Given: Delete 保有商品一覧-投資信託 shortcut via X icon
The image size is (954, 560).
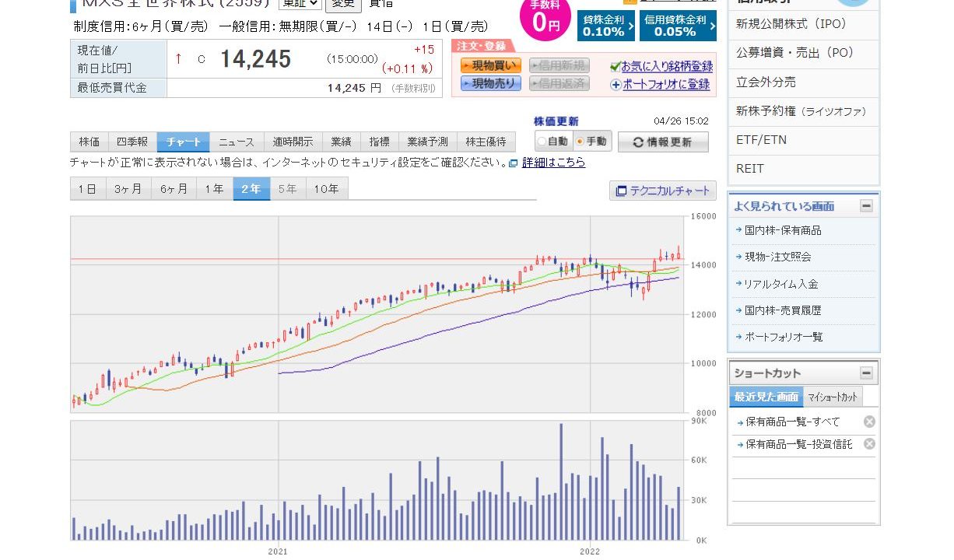Looking at the screenshot, I should click(869, 444).
